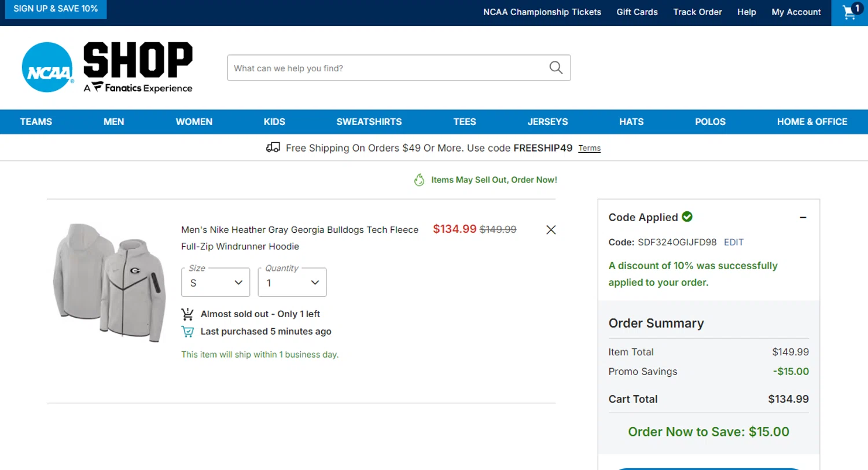868x470 pixels.
Task: Open the SWEATSHIRTS menu
Action: coord(369,122)
